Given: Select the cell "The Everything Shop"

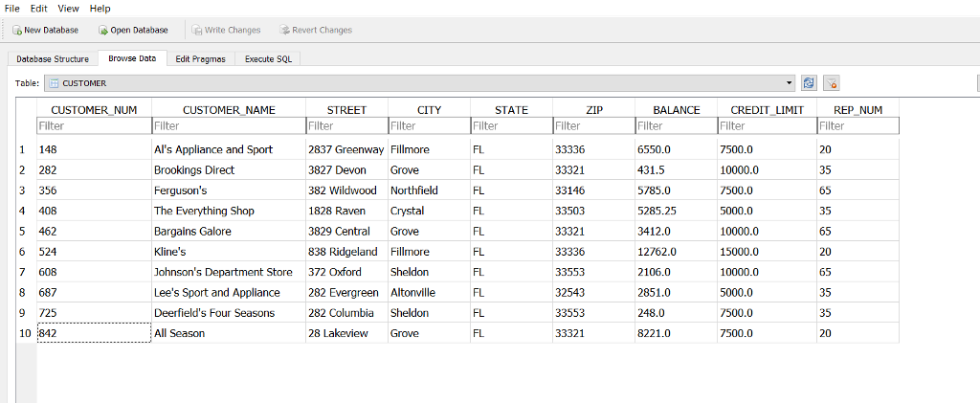Looking at the screenshot, I should (229, 211).
